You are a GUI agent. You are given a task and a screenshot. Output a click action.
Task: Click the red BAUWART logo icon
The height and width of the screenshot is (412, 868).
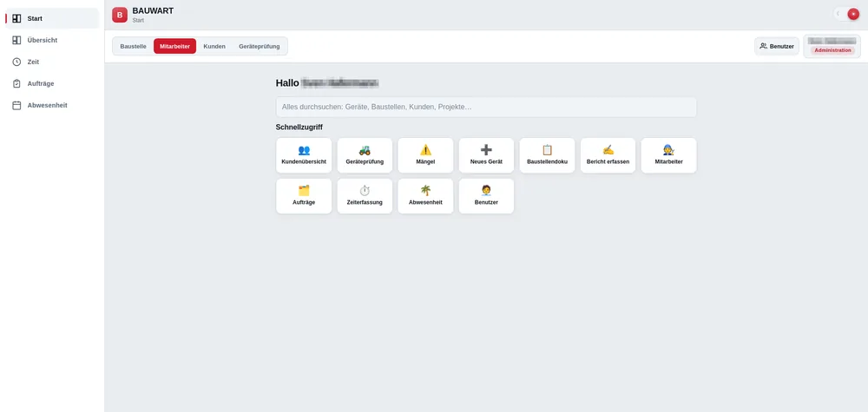[120, 15]
